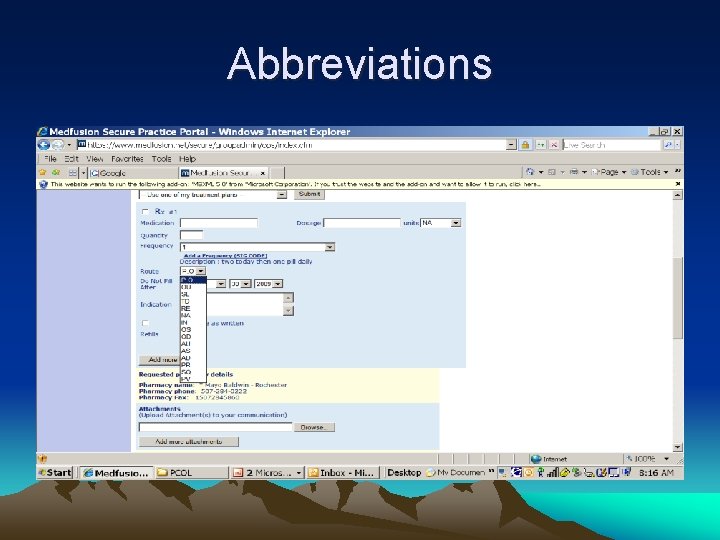Select PR in Route list
Image resolution: width=720 pixels, height=540 pixels.
point(193,365)
